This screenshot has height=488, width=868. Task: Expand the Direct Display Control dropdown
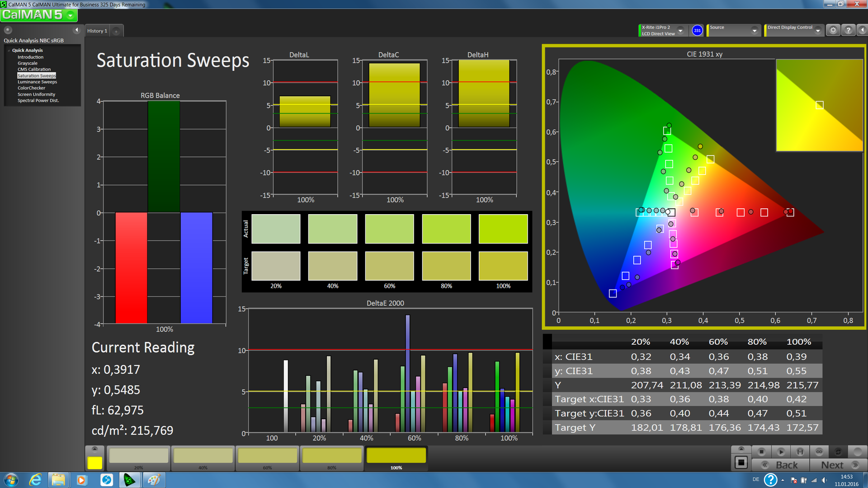(x=817, y=30)
